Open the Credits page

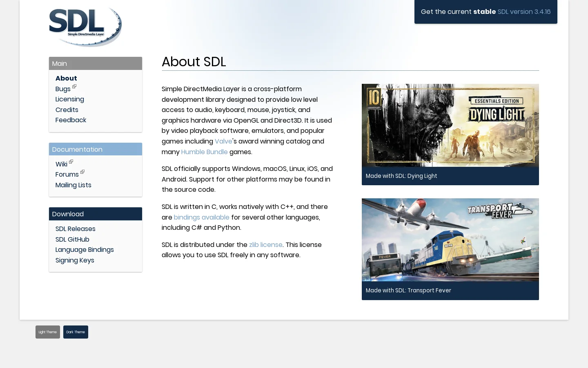pyautogui.click(x=67, y=110)
